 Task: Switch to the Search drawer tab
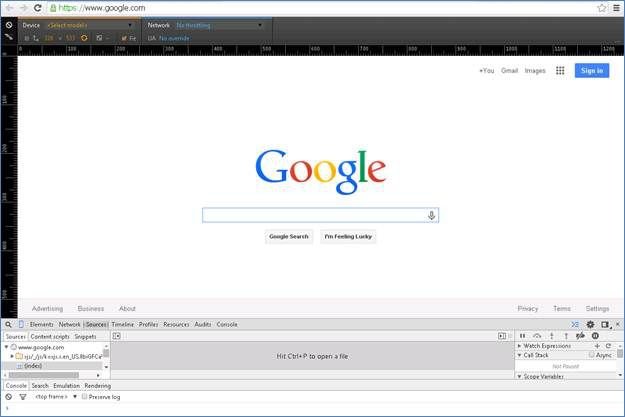pos(40,386)
